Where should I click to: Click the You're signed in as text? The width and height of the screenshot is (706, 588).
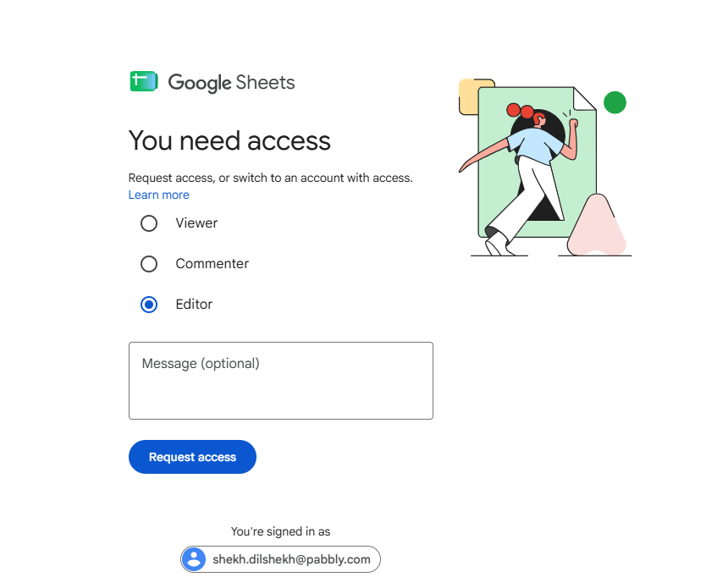pyautogui.click(x=280, y=531)
